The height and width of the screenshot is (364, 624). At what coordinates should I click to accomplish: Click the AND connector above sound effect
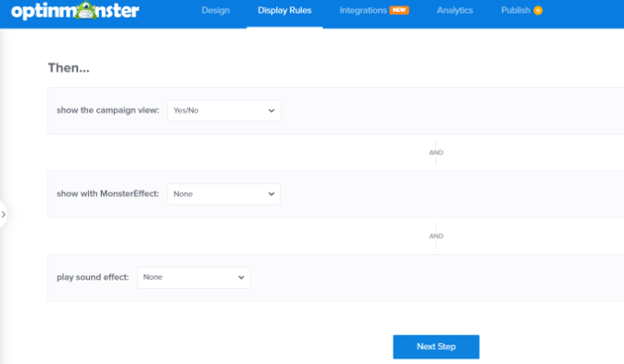(x=436, y=236)
